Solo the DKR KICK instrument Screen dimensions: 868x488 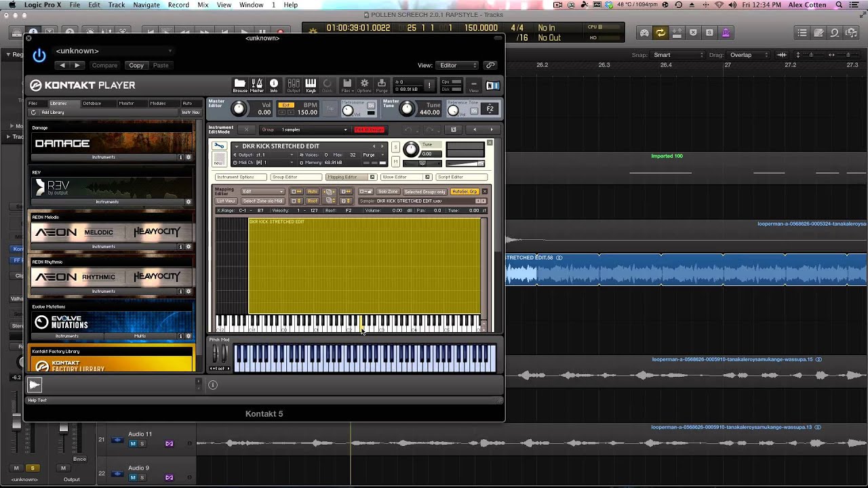[395, 147]
